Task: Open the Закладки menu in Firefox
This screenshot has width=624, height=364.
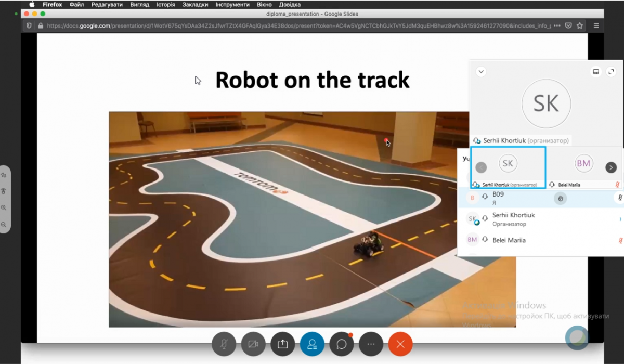Action: pyautogui.click(x=195, y=4)
